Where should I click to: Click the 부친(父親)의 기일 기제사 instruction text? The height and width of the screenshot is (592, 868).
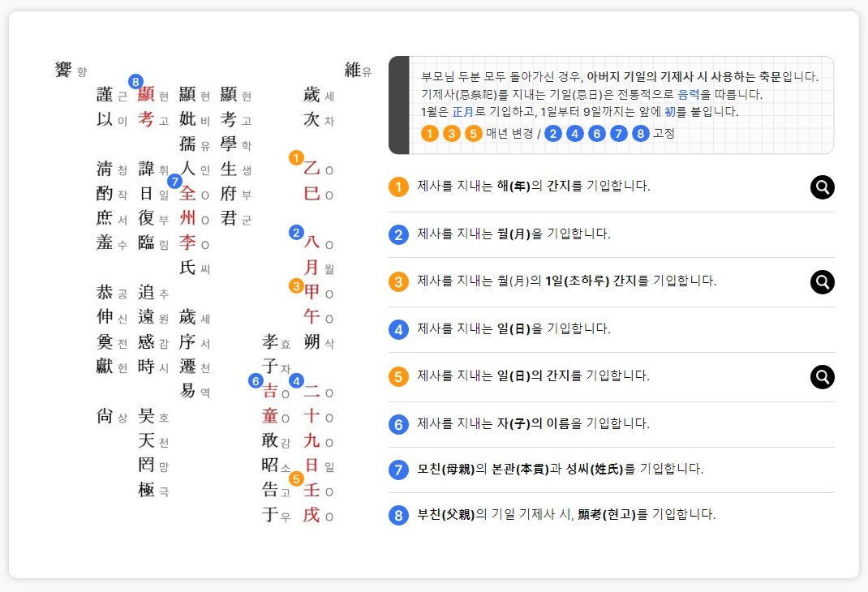point(566,514)
